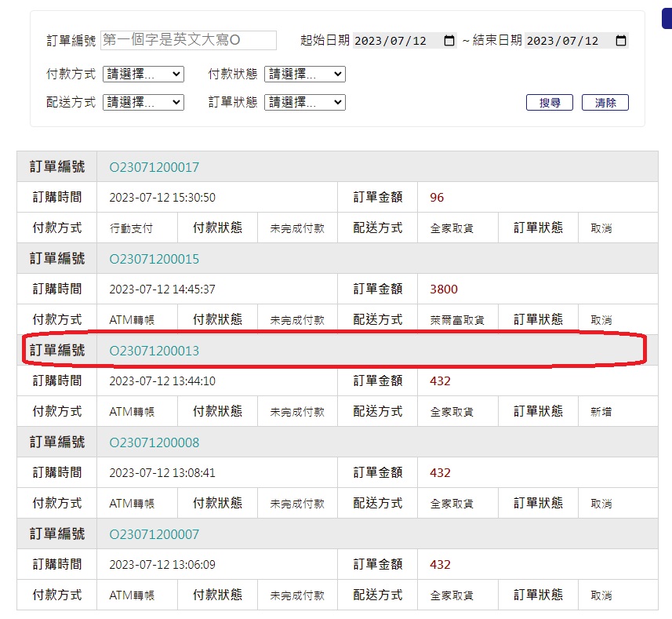Viewport: 672px width, 619px height.
Task: Click order amount 3800
Action: [444, 289]
